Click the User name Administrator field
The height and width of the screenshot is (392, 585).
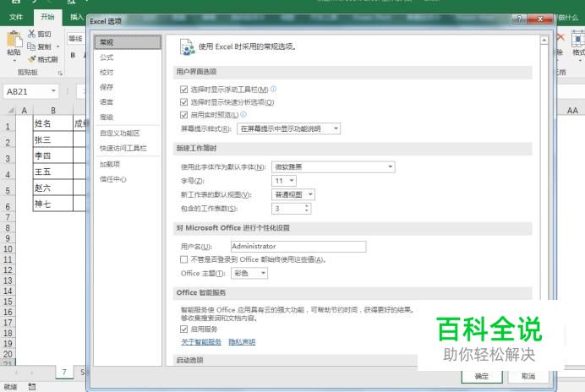coord(298,246)
